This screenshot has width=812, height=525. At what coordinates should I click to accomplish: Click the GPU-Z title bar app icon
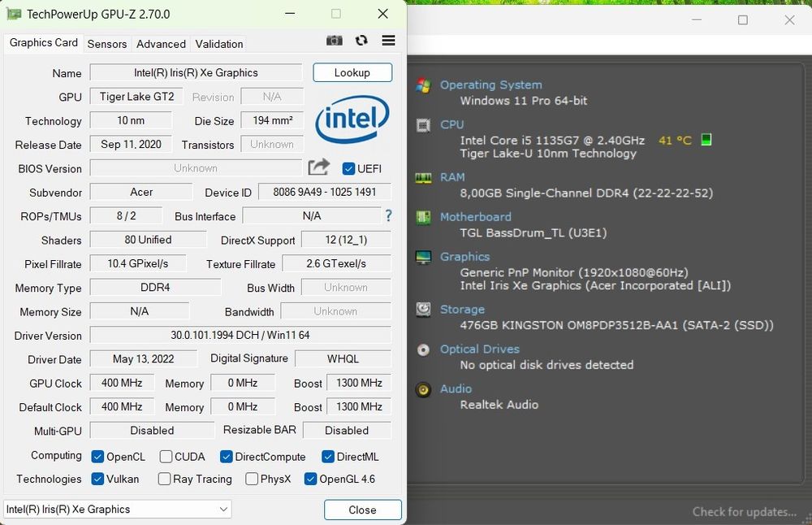[14, 14]
